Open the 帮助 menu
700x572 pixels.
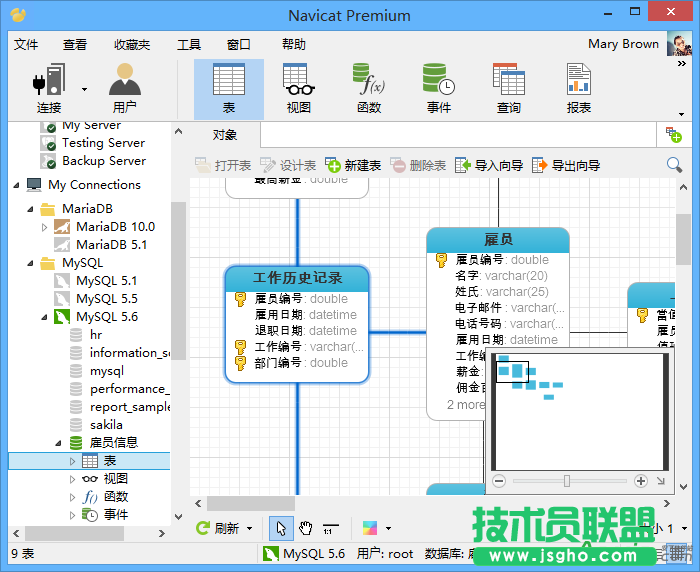tap(294, 44)
